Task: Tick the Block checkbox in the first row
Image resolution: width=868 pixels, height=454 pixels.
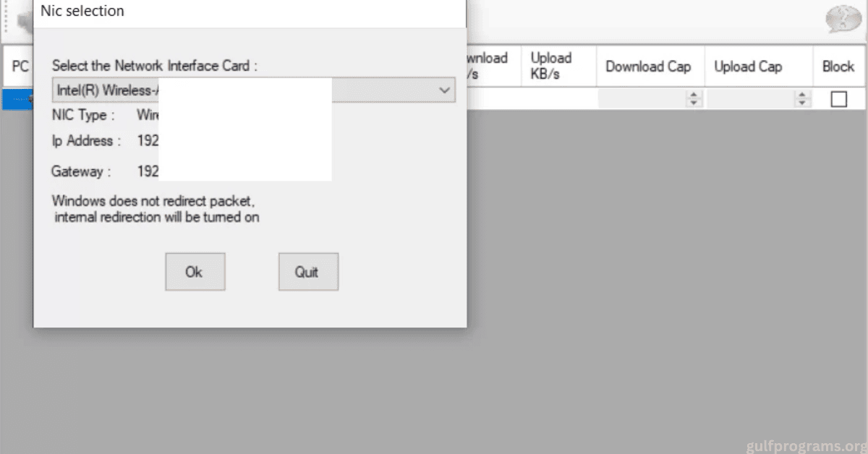Action: (838, 99)
